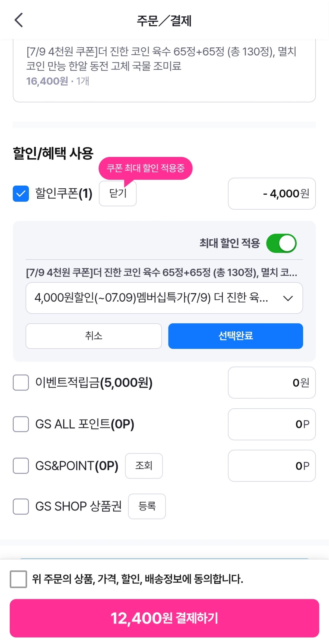
Task: Open the 4,000원할인 coupon dropdown
Action: point(164,298)
